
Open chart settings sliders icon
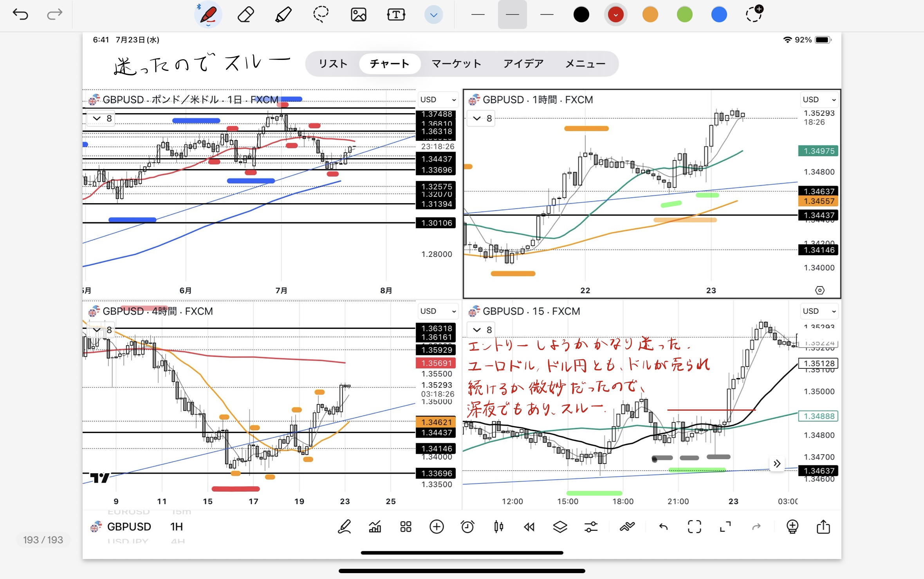pos(591,527)
